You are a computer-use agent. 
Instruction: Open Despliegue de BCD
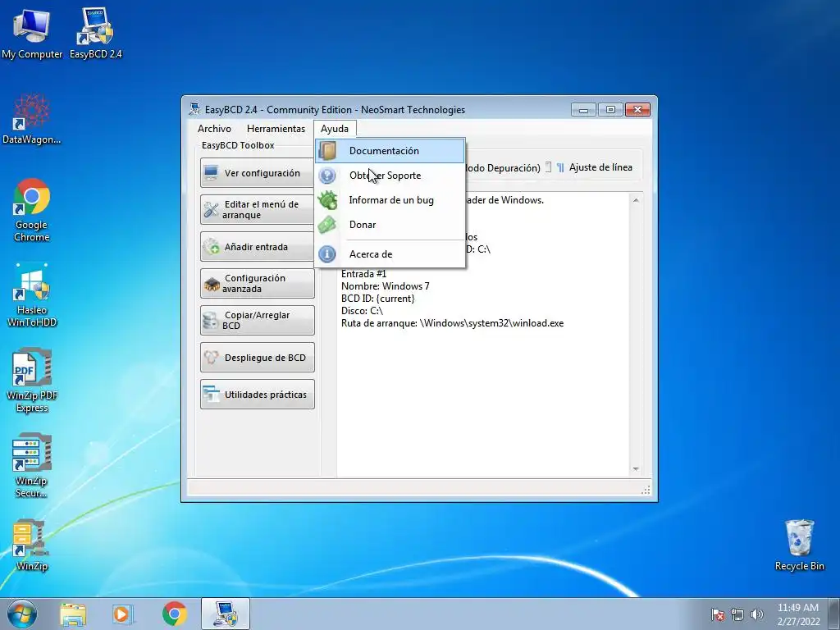257,358
